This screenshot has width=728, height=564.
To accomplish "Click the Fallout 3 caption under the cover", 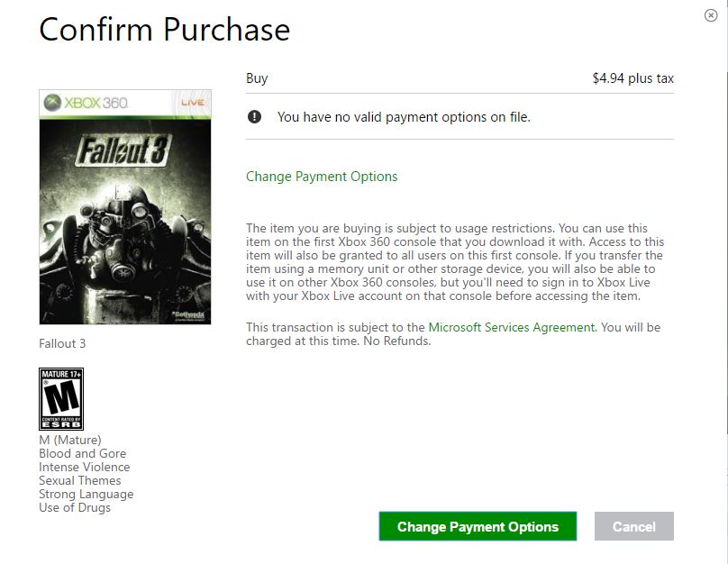I will (62, 343).
